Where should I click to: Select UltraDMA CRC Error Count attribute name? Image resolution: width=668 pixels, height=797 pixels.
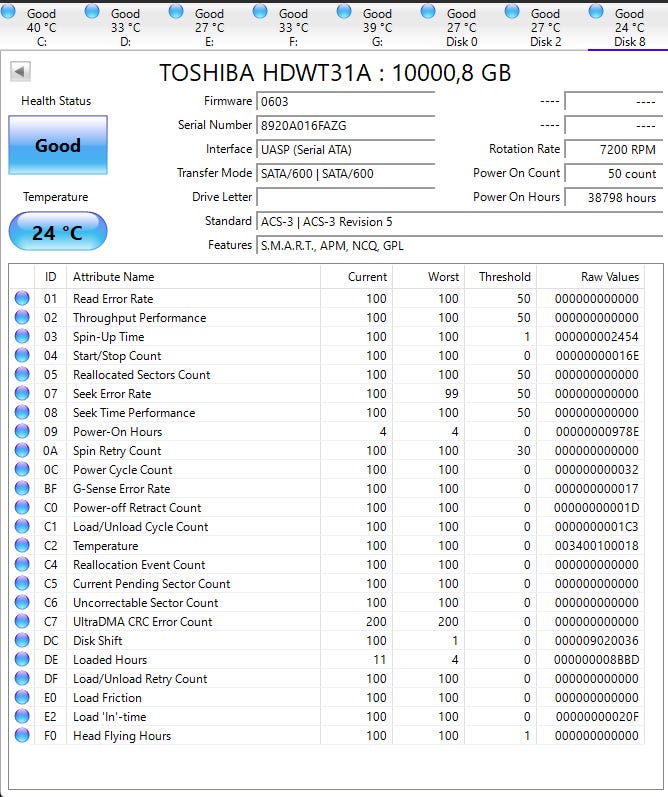[142, 621]
